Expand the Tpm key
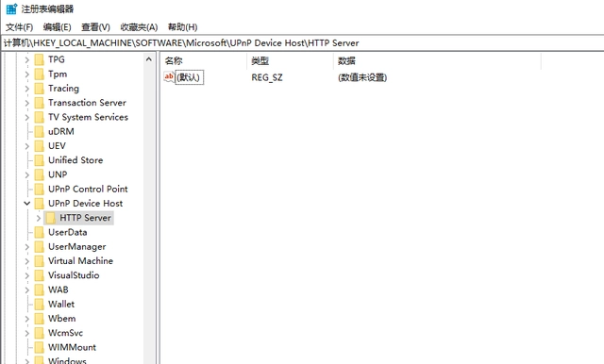The width and height of the screenshot is (604, 364). point(27,74)
